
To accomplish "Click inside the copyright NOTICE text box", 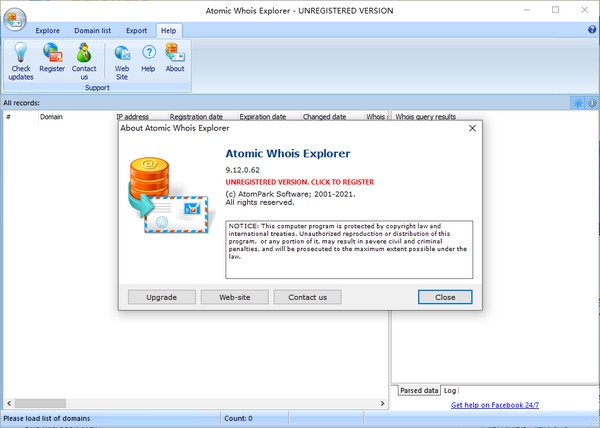I will point(349,249).
